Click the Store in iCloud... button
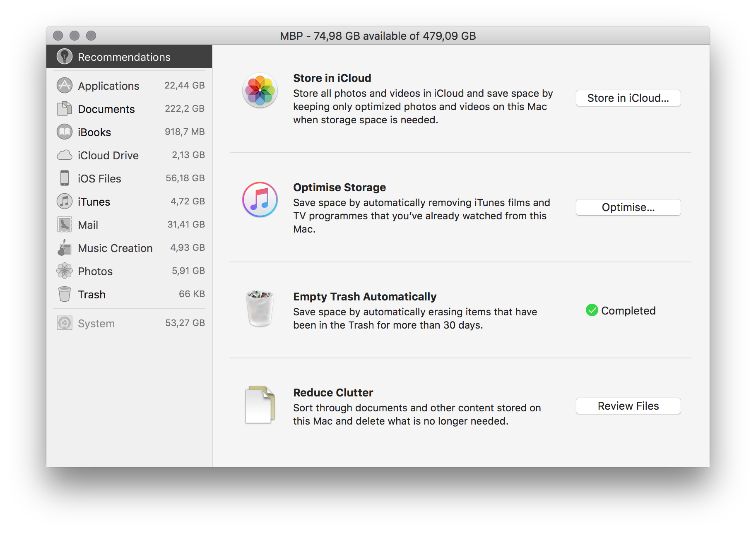756x533 pixels. point(628,98)
